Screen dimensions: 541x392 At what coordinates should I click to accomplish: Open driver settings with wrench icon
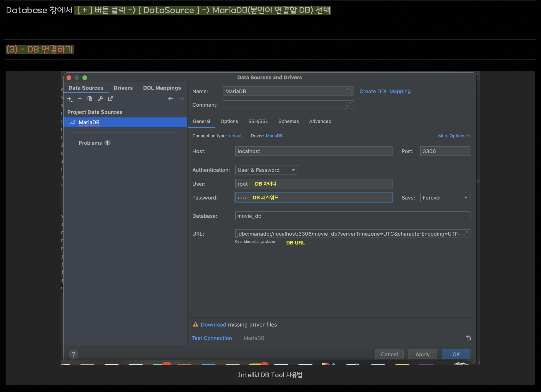100,99
